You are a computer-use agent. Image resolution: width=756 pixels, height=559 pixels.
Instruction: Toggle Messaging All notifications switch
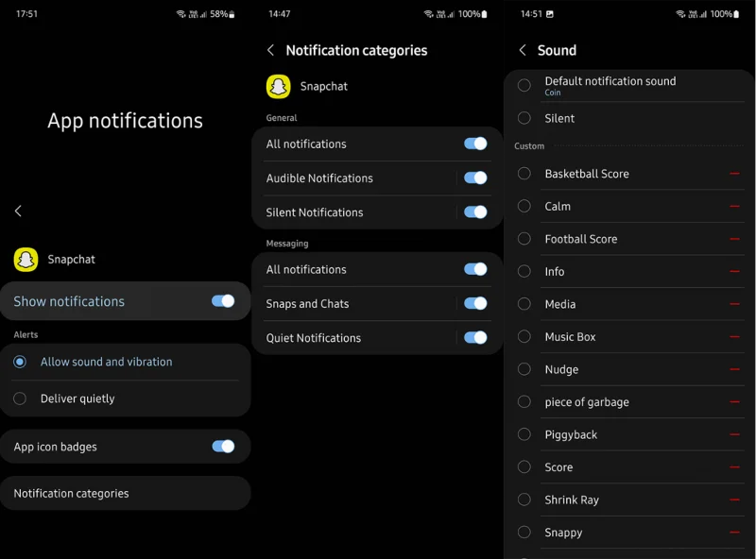click(x=475, y=269)
